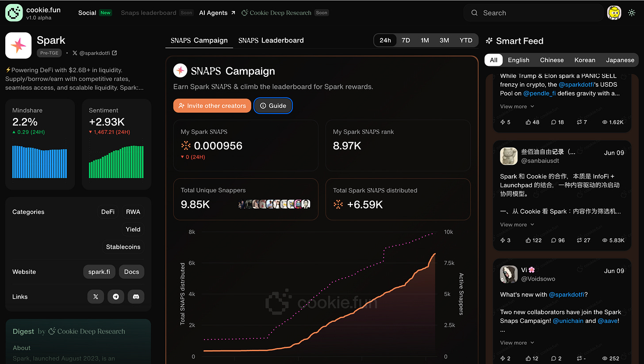The height and width of the screenshot is (364, 644).
Task: Click Invite other creators button
Action: (x=212, y=106)
